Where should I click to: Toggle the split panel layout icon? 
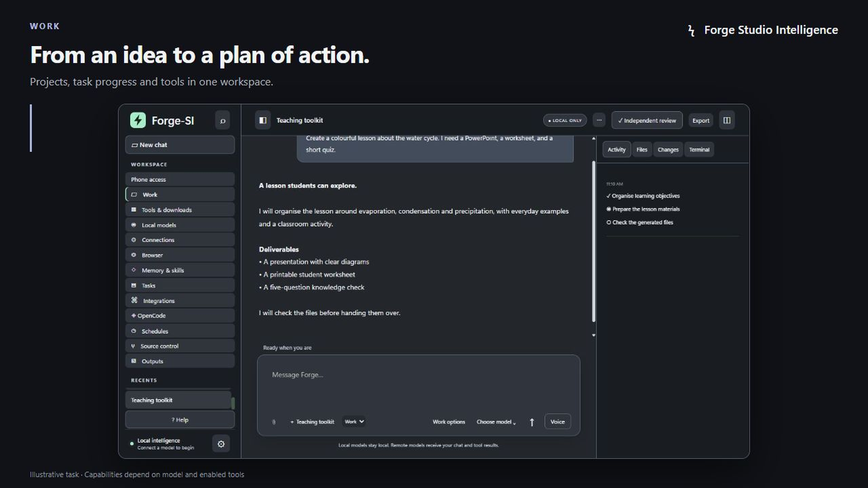pos(727,120)
